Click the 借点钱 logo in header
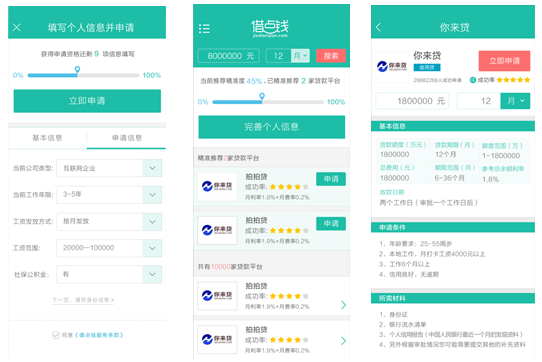This screenshot has width=542, height=362. coord(270,28)
